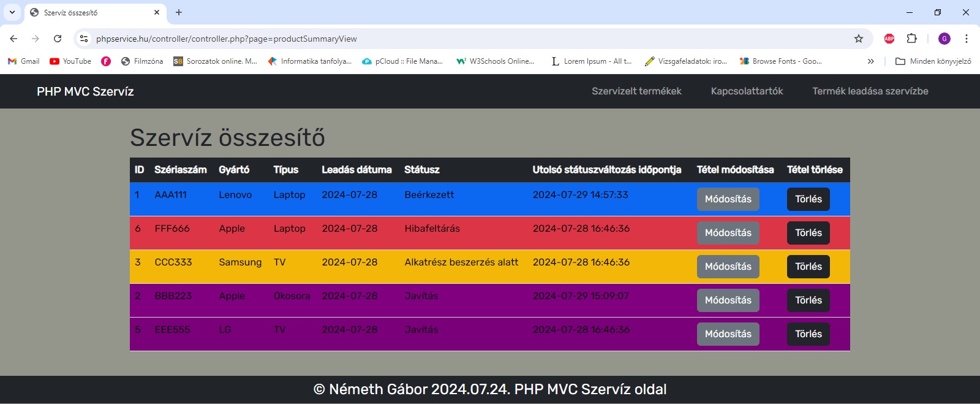Viewport: 980px width, 404px height.
Task: Open the browser Extensions puzzle icon
Action: click(911, 39)
